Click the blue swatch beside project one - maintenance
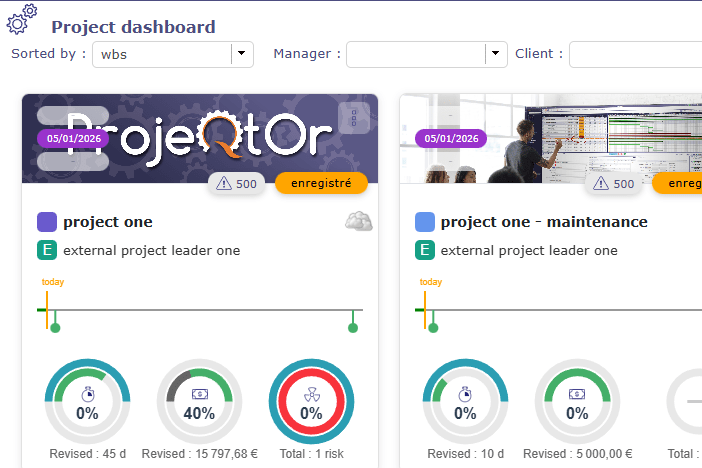 (x=425, y=222)
